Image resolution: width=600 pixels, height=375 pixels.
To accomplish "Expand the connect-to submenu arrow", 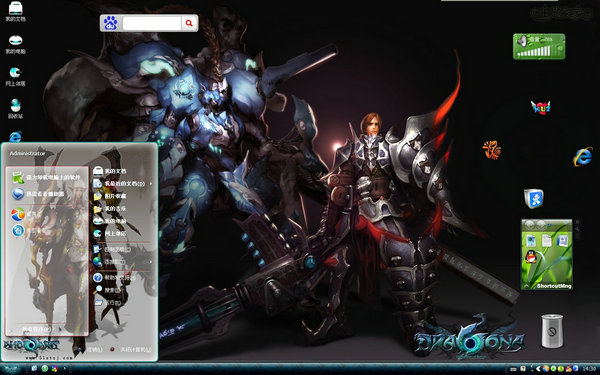I will coord(151,262).
